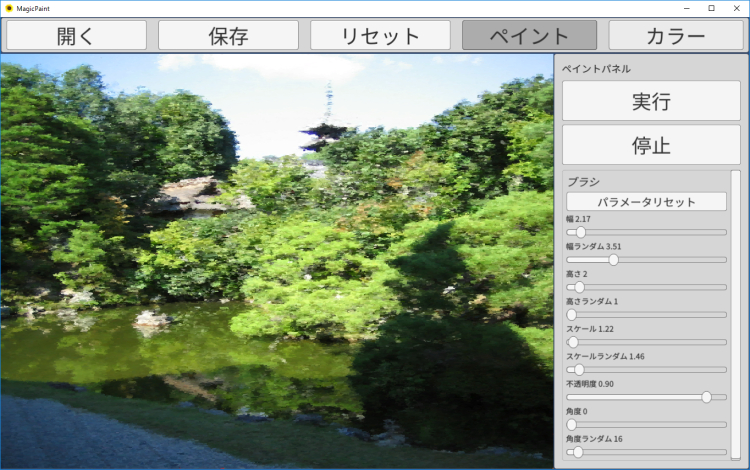Click the パラメータリセット button
The height and width of the screenshot is (470, 750).
coord(646,202)
